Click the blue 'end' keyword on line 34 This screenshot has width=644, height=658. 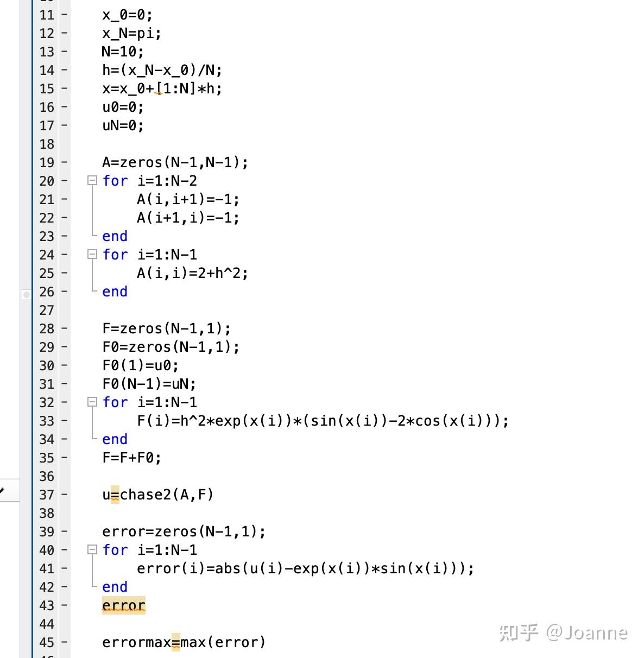tap(115, 439)
